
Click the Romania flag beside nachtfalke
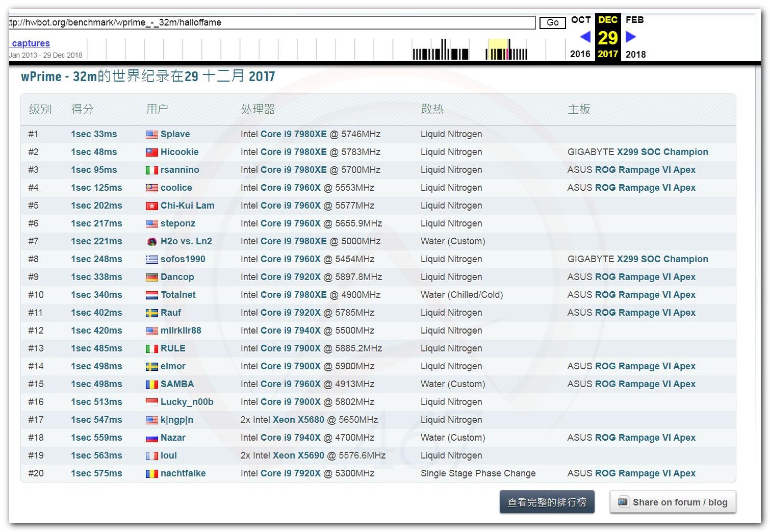coord(151,474)
